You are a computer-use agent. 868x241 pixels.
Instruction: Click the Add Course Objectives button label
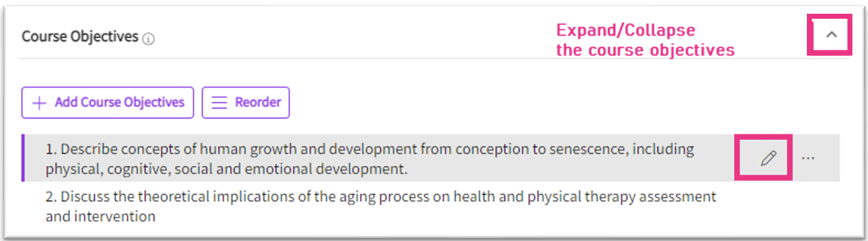coord(120,102)
